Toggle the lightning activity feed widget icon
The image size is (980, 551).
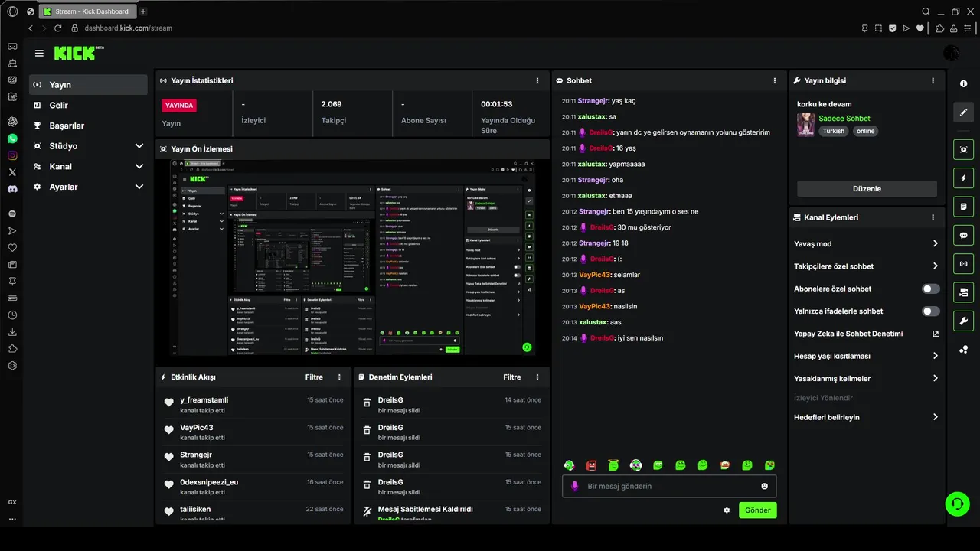click(964, 178)
